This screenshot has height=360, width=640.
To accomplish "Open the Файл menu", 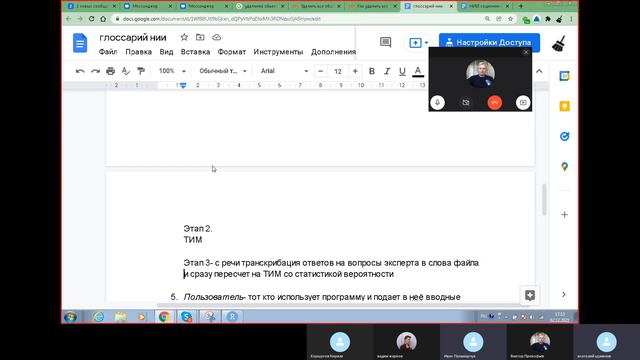I will pos(108,52).
